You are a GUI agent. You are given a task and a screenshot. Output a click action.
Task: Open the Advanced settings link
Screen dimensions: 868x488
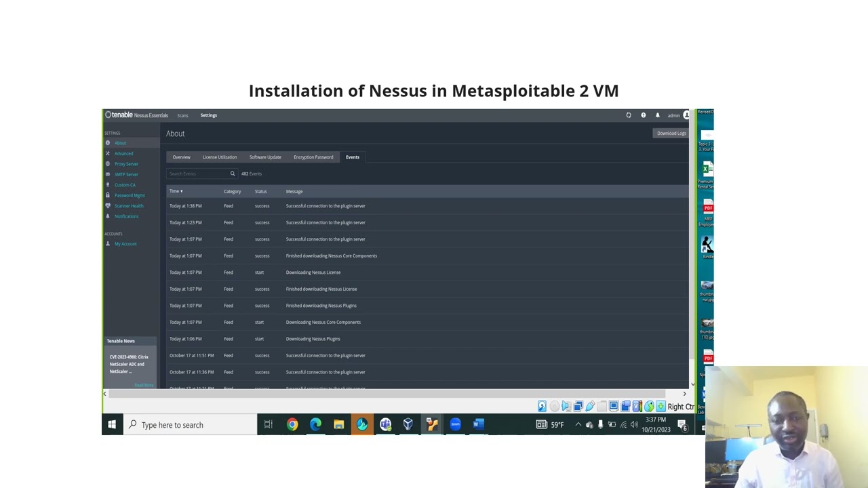point(124,154)
